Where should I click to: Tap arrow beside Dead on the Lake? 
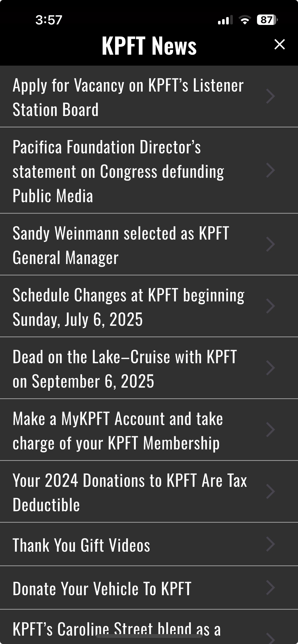point(270,368)
